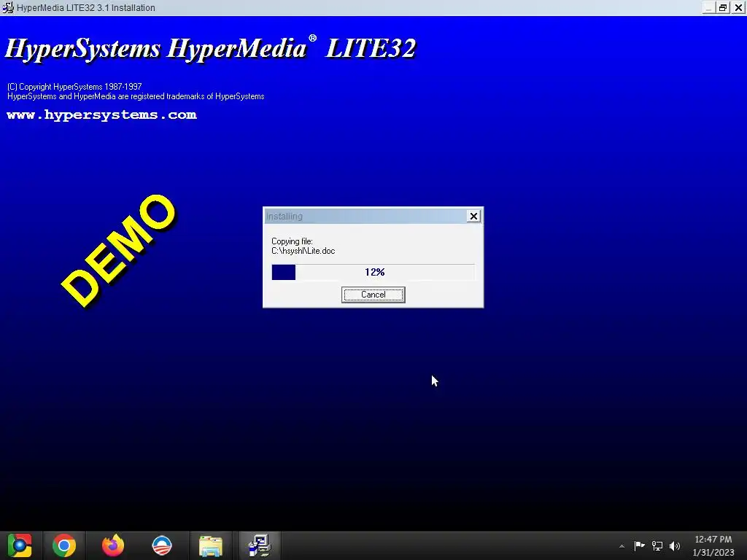This screenshot has width=747, height=560.
Task: Close the HyperMedia LITE32 installation window
Action: (x=738, y=7)
